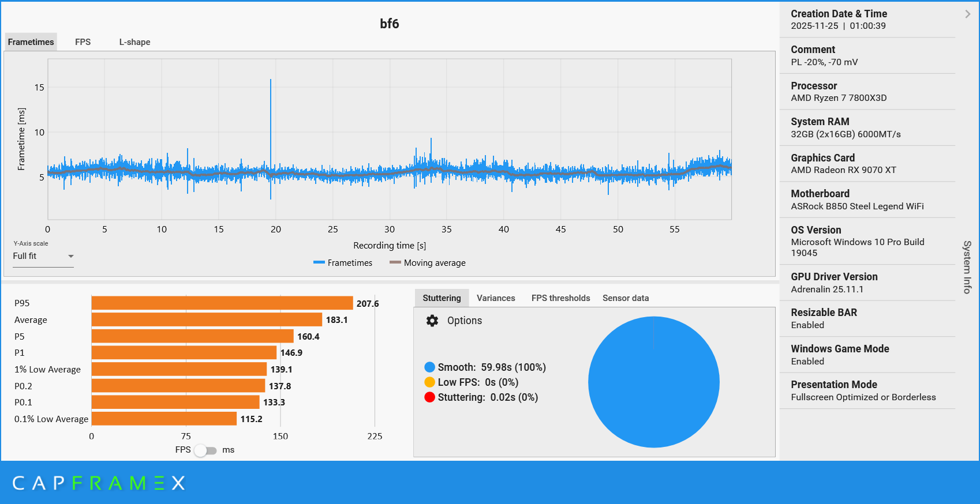This screenshot has width=980, height=504.
Task: Click the P1 value '146.9'
Action: coord(291,353)
